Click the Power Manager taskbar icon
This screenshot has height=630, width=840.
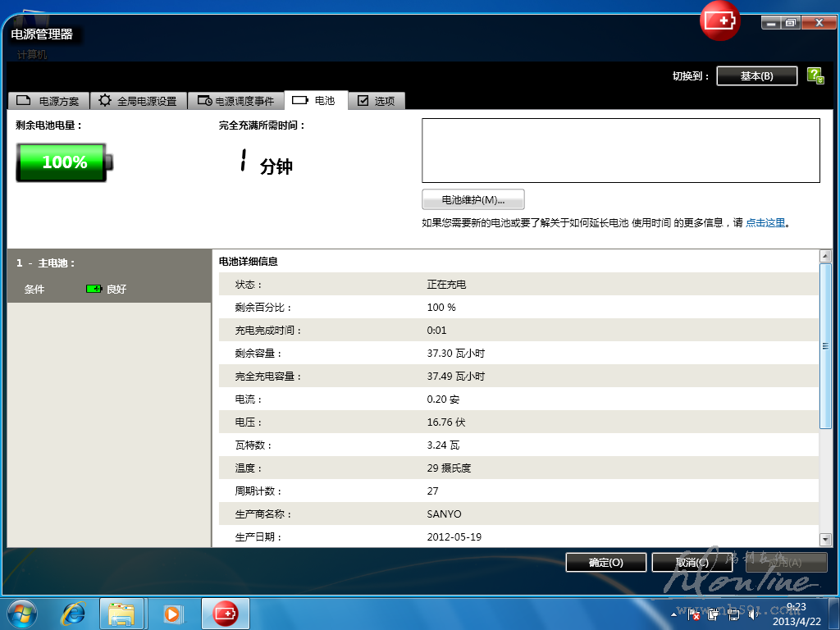(225, 614)
